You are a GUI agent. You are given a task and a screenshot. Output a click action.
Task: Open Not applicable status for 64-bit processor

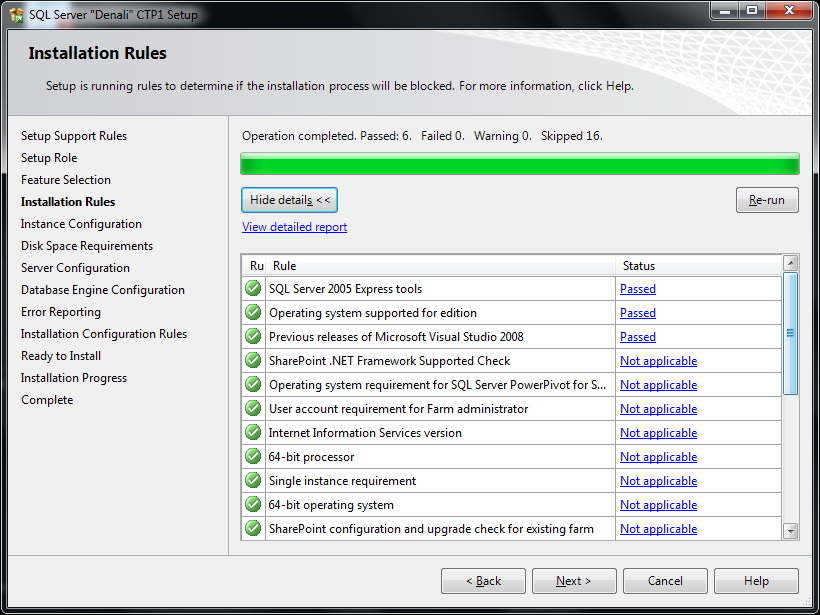[x=658, y=457]
